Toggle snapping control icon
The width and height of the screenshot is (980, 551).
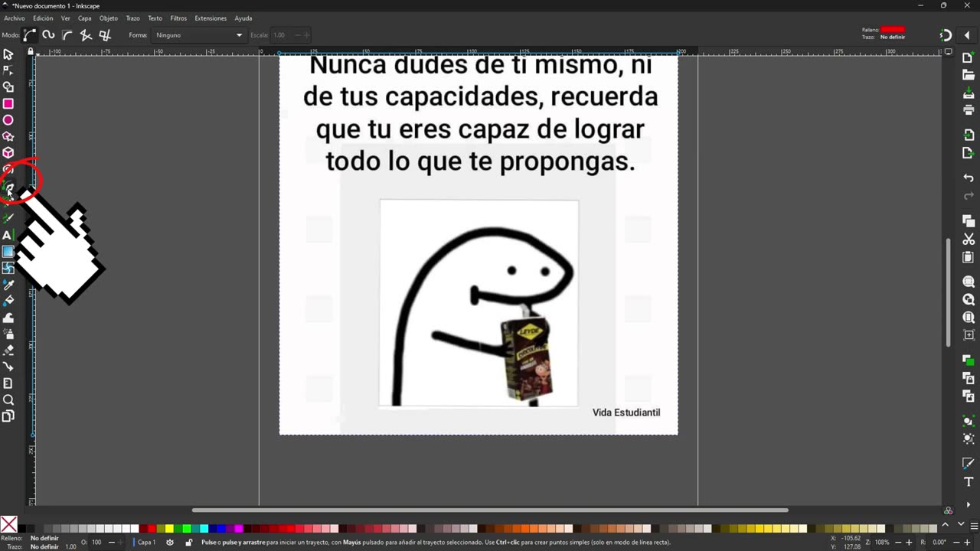coord(946,35)
